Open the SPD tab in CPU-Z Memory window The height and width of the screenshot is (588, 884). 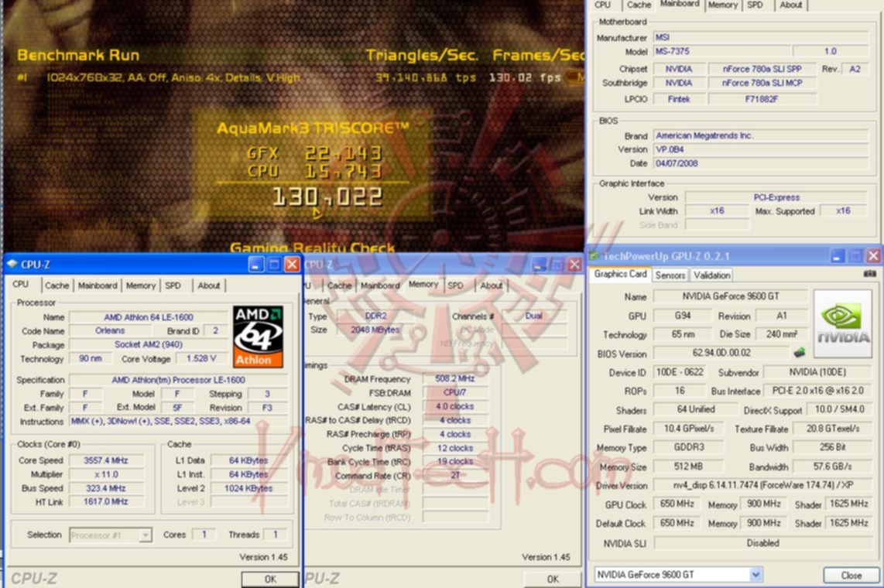click(x=455, y=285)
